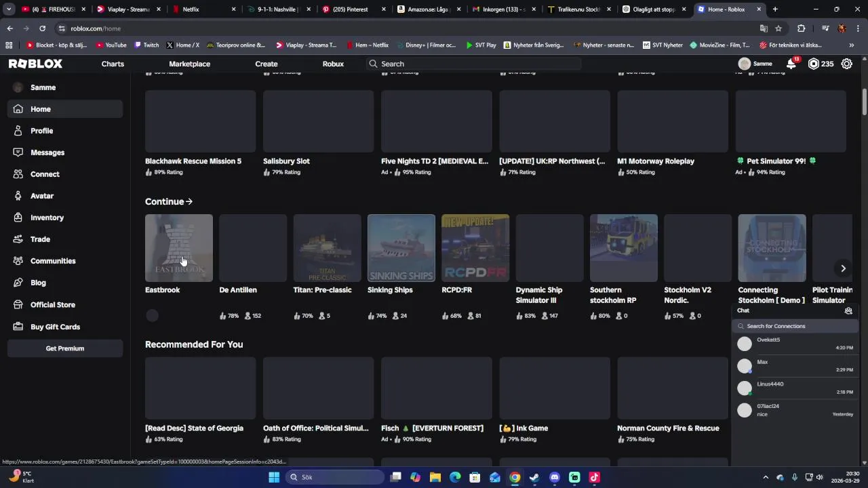Open Steam from the taskbar

coord(534,477)
